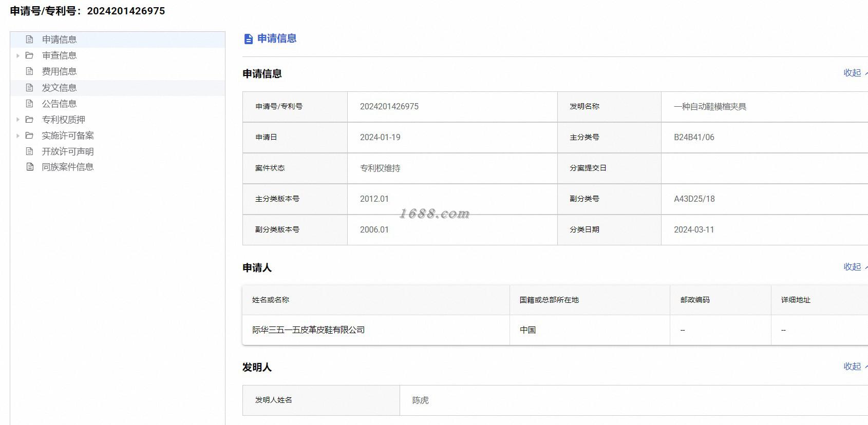868x425 pixels.
Task: Select 发文信息 in the sidebar
Action: point(59,88)
